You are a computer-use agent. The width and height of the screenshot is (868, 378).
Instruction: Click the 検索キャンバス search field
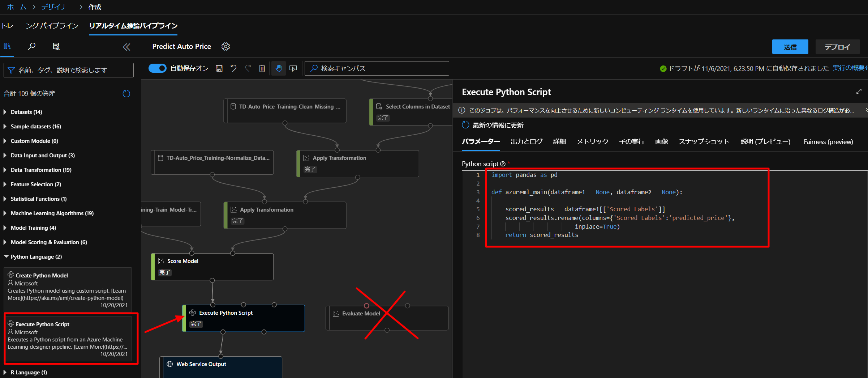(x=377, y=68)
